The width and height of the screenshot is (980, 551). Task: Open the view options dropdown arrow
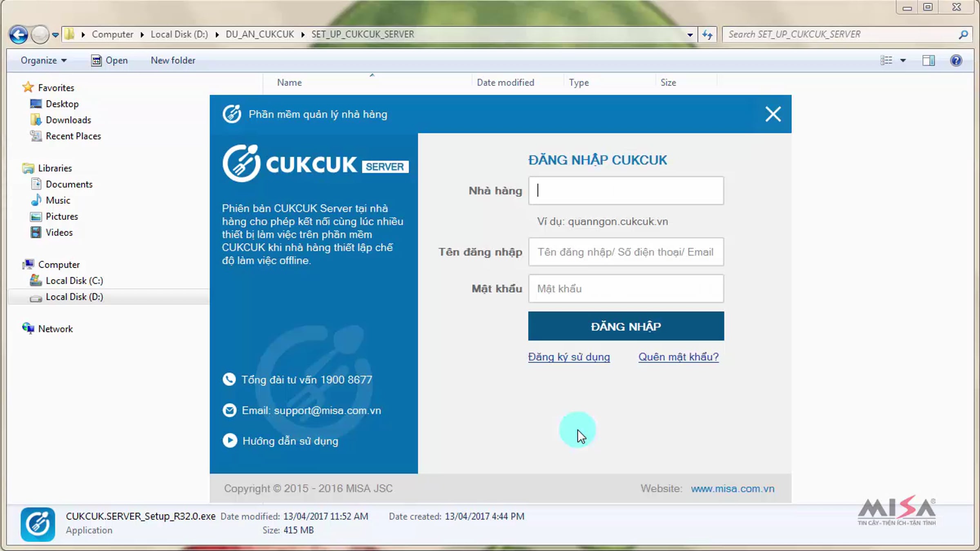(x=903, y=61)
